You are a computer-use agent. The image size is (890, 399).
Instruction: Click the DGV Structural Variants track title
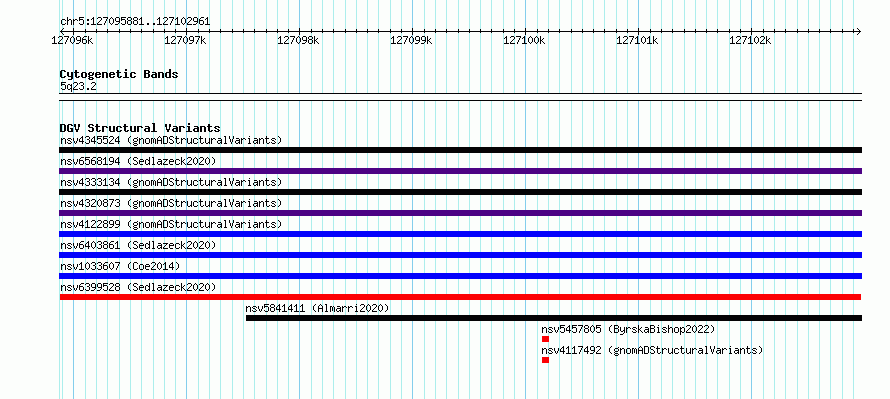point(140,128)
